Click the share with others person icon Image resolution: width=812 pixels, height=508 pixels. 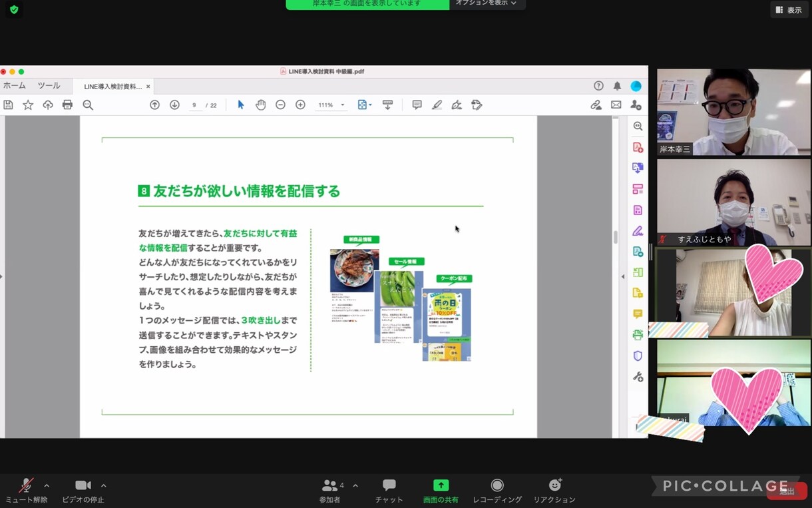coord(636,105)
